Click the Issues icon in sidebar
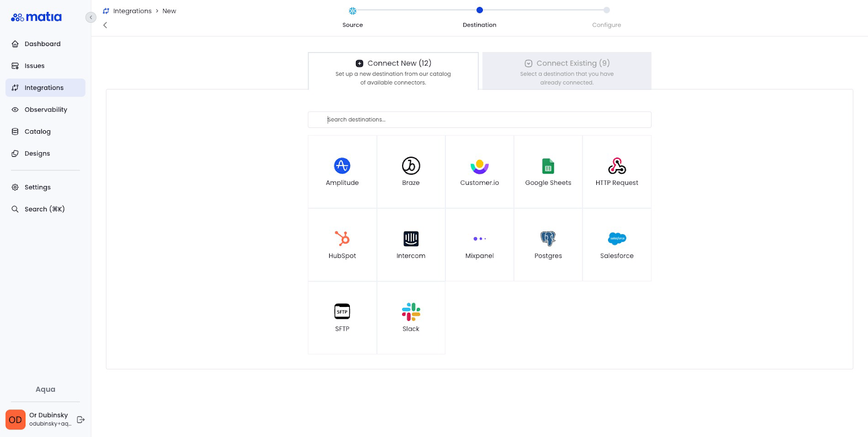This screenshot has height=437, width=868. coord(15,66)
